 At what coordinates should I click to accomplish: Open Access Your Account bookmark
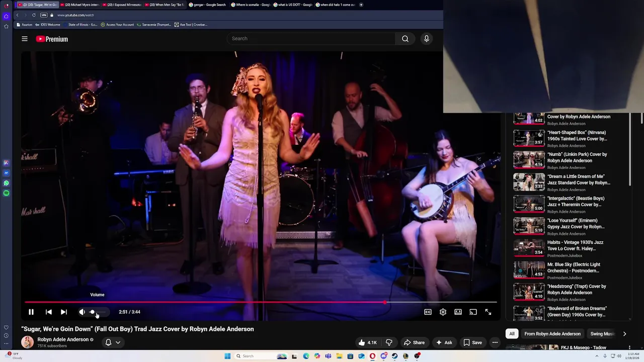[x=117, y=25]
